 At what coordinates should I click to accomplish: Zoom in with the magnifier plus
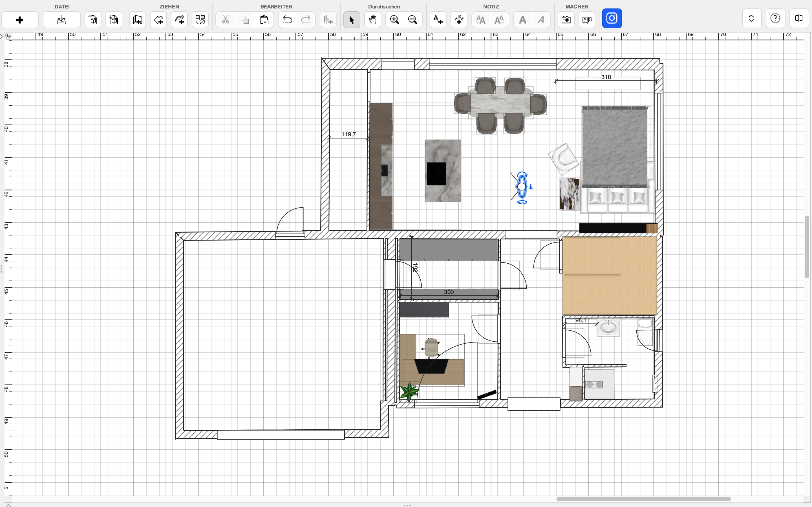pos(394,20)
